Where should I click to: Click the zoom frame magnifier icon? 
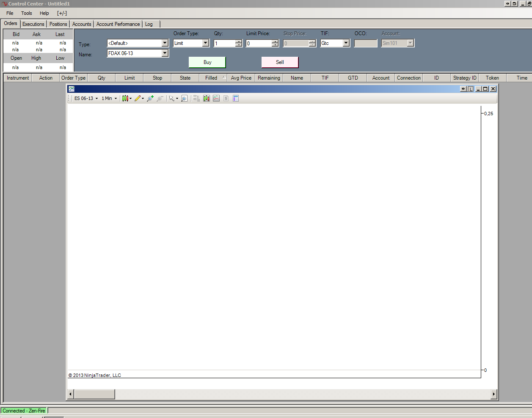[185, 98]
